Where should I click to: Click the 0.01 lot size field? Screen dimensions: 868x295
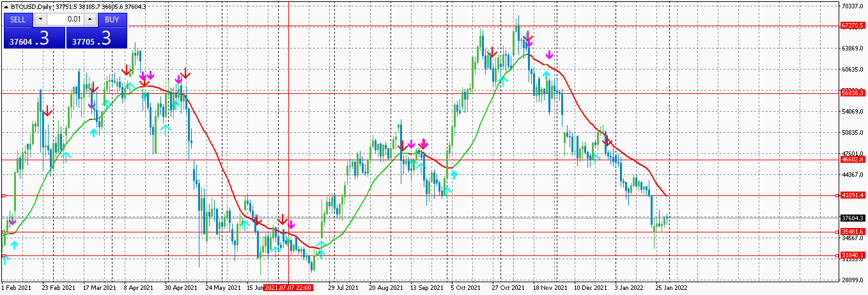(x=65, y=19)
